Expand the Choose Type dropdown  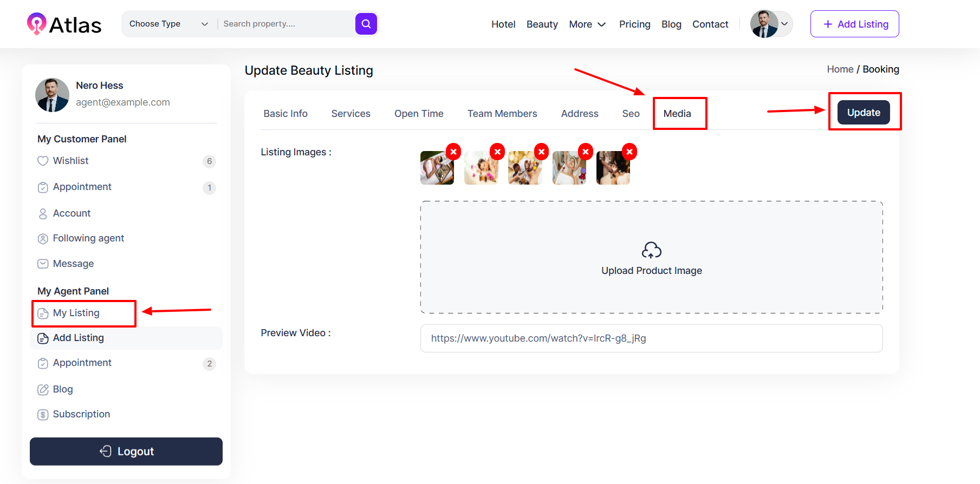click(168, 24)
